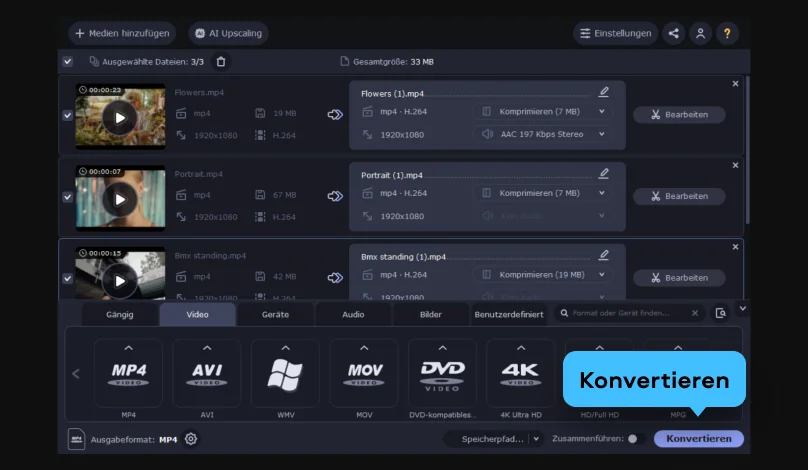Viewport: 808px width, 470px height.
Task: Click device detection icon beside search
Action: tap(721, 313)
